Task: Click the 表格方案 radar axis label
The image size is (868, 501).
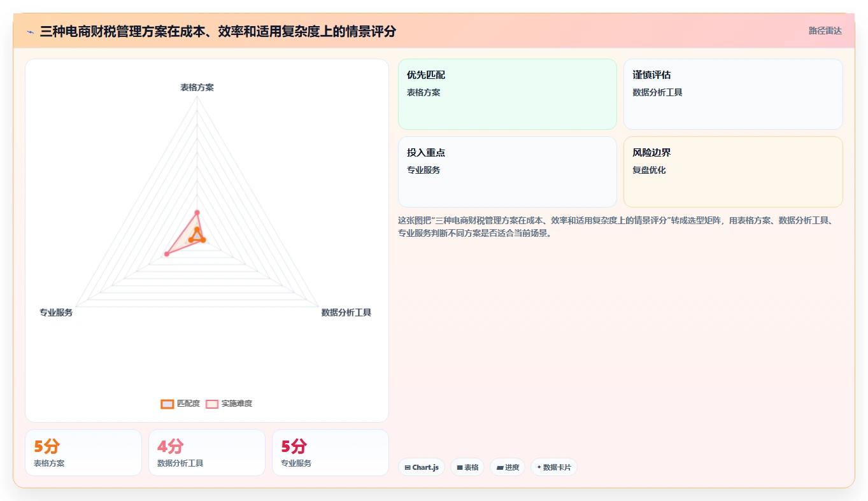Action: pyautogui.click(x=197, y=87)
